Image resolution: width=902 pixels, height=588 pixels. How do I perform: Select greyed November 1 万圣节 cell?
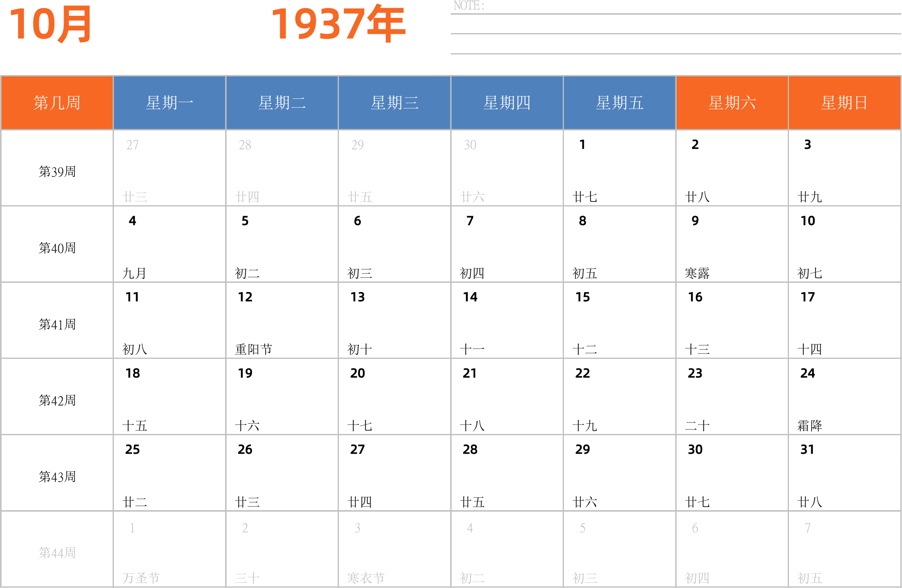[169, 549]
